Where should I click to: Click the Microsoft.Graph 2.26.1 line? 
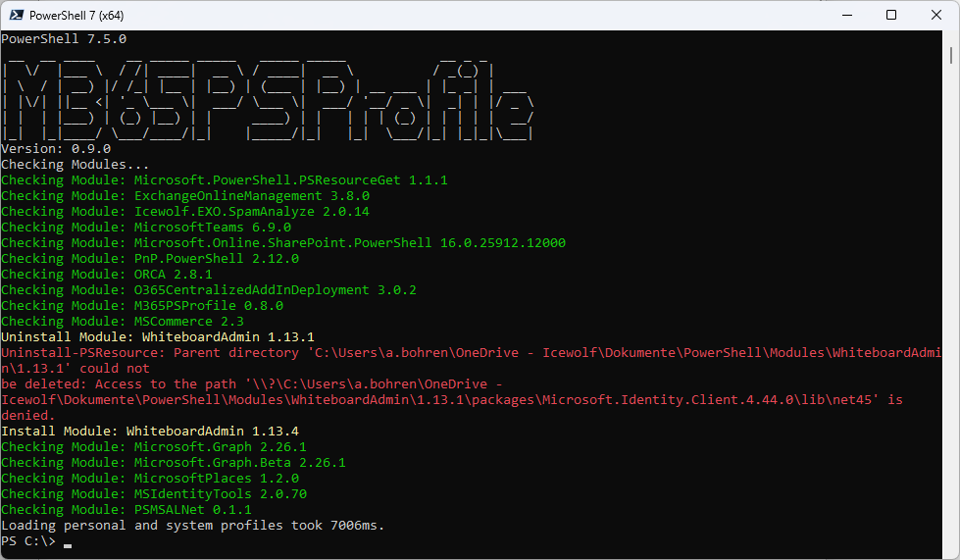click(154, 447)
